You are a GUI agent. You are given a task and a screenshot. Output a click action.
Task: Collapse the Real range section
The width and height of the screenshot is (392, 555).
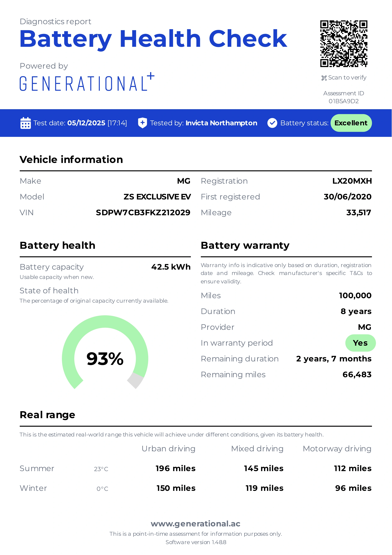click(x=47, y=415)
